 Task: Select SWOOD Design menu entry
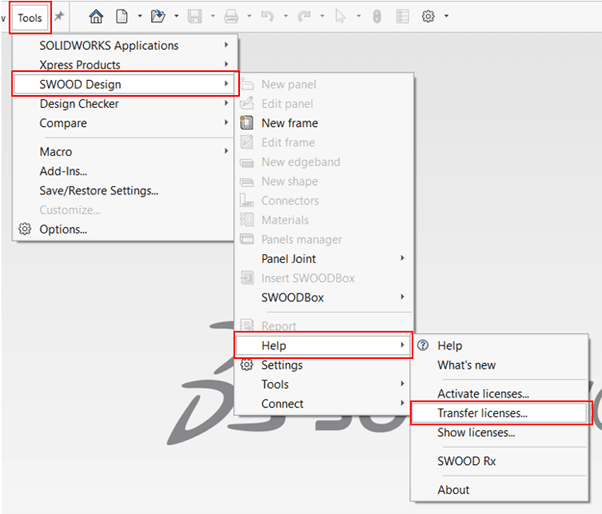tap(125, 84)
